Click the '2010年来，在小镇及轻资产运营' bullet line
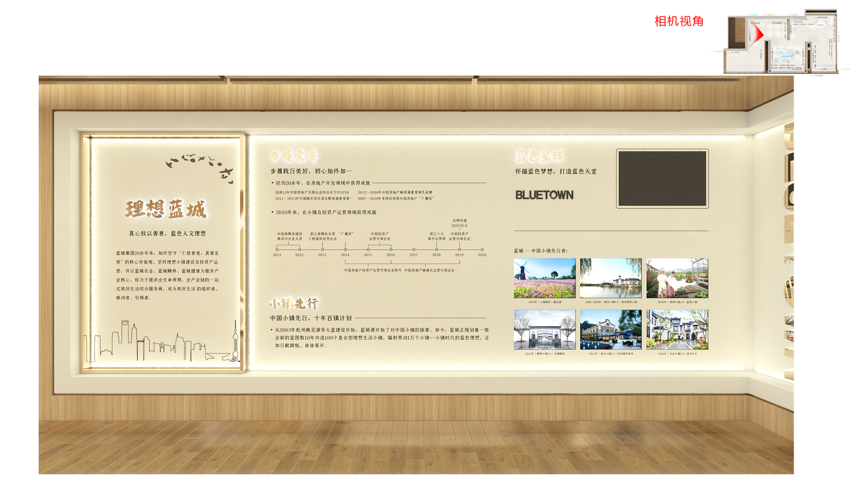 coord(323,212)
